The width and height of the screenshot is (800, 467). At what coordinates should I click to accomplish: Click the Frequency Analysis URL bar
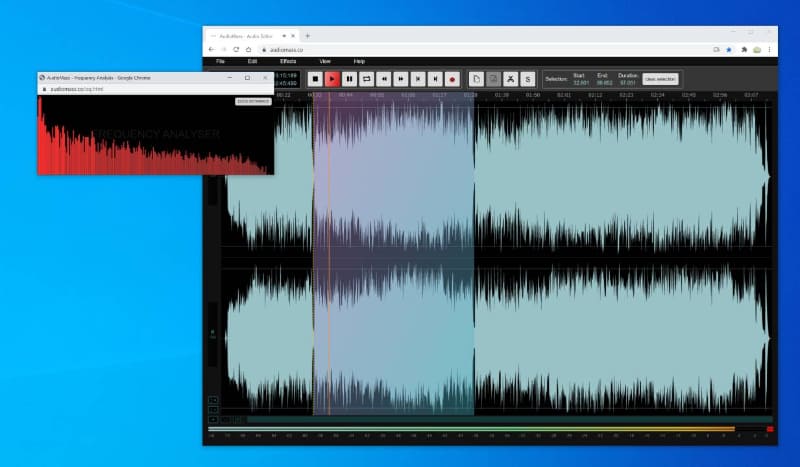click(156, 89)
